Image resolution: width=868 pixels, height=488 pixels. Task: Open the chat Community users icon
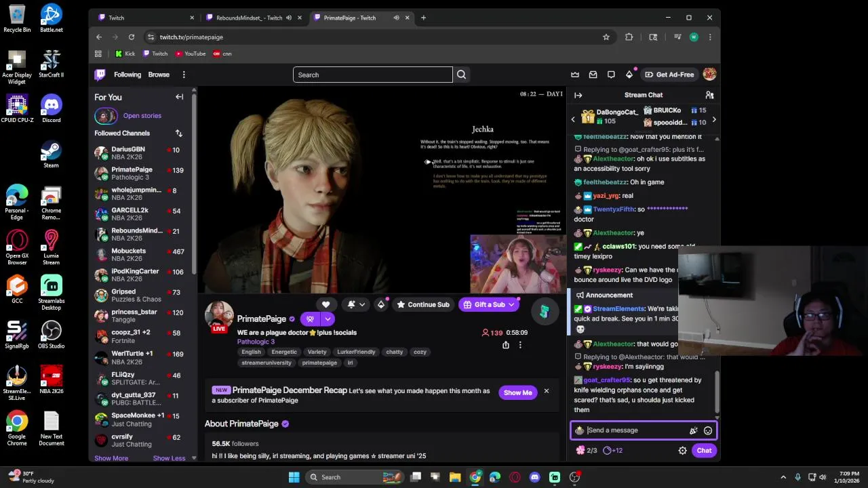(709, 95)
